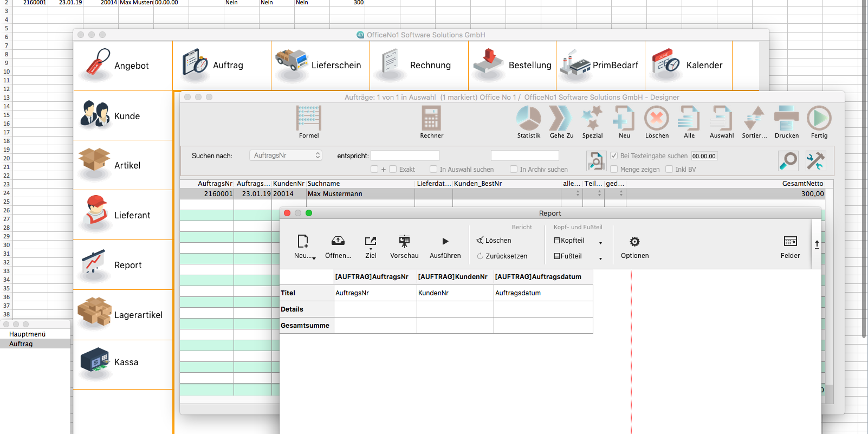Click the magnifier search icon
Viewport: 868px width, 434px height.
click(788, 161)
